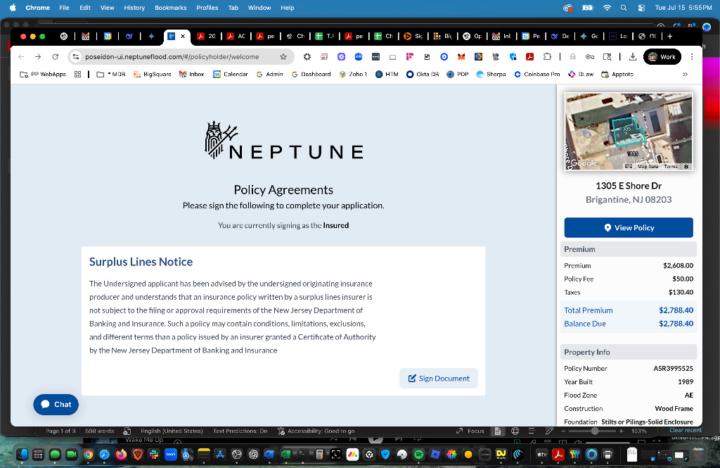This screenshot has width=720, height=468.
Task: Open Zoom from the Dock
Action: (170, 455)
